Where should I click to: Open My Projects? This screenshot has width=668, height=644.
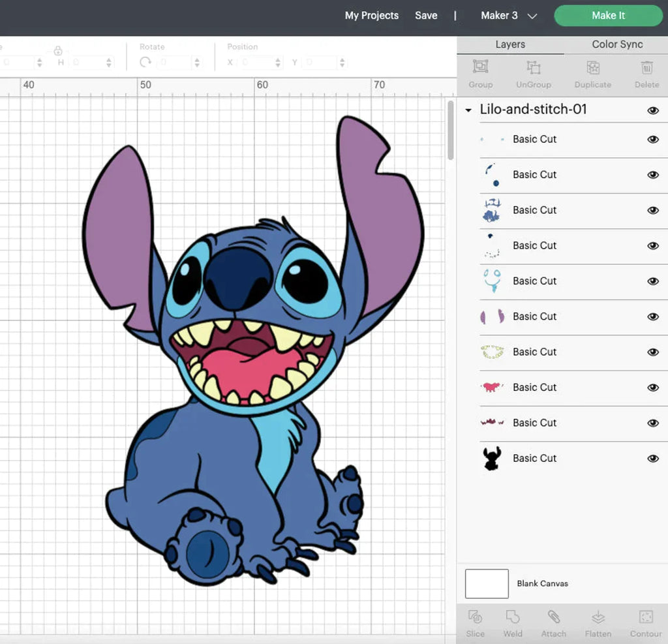371,16
